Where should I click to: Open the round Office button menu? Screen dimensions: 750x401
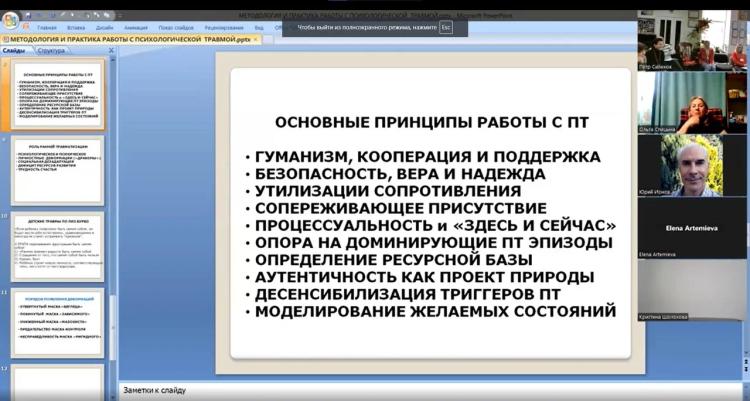click(x=10, y=20)
